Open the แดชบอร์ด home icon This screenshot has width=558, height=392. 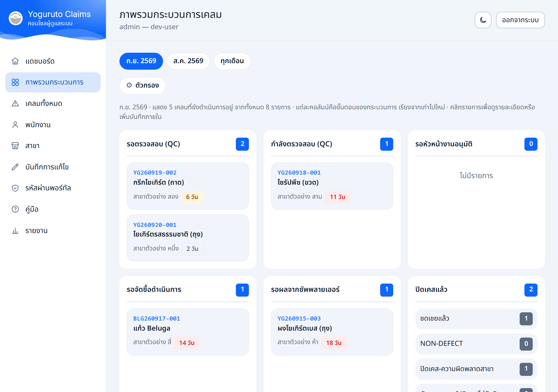pyautogui.click(x=15, y=61)
